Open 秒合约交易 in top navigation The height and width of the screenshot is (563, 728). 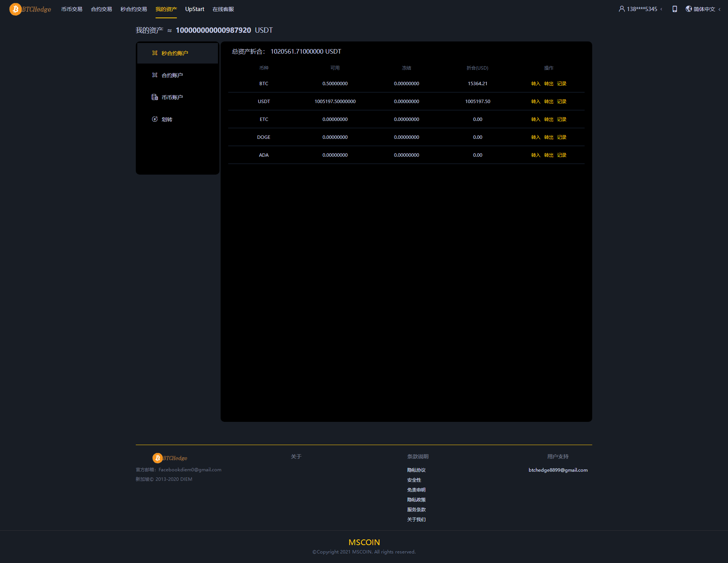pyautogui.click(x=134, y=9)
